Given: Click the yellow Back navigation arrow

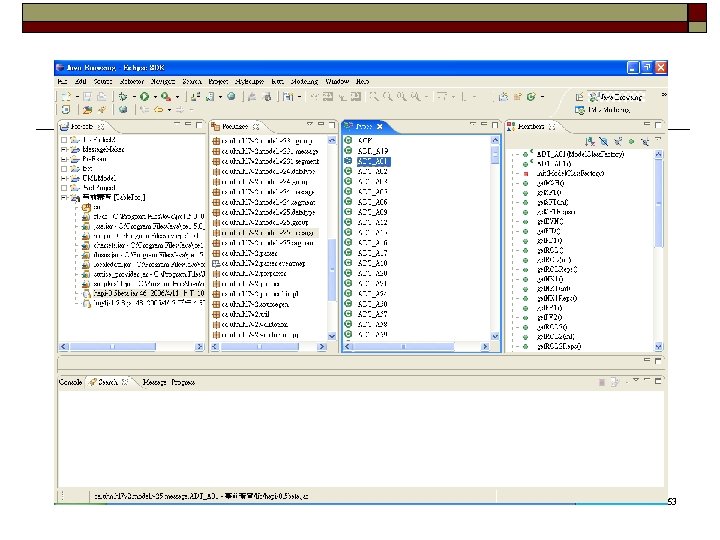Looking at the screenshot, I should point(158,110).
